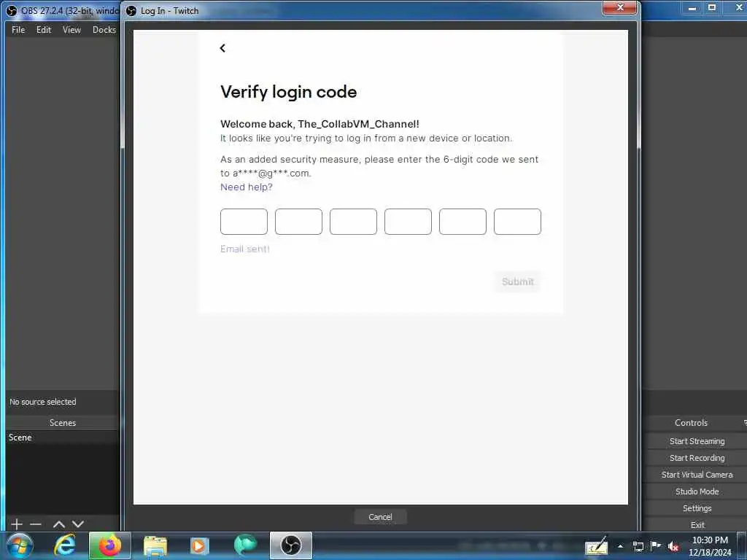Click the third login code digit box
The width and height of the screenshot is (747, 560).
coord(354,222)
